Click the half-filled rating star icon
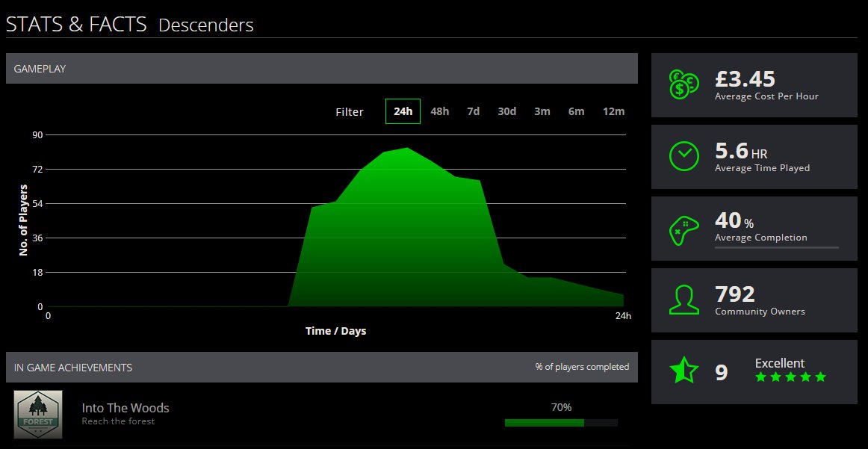The image size is (868, 449). pos(684,371)
